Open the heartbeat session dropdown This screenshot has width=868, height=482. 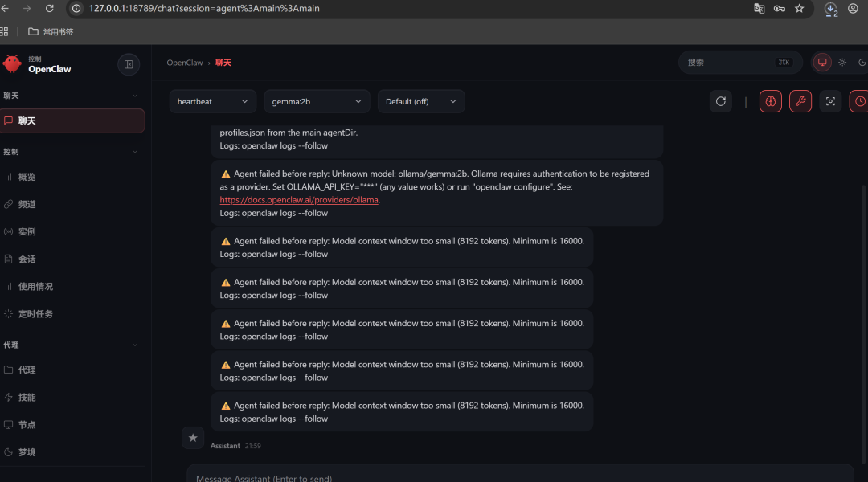tap(212, 102)
